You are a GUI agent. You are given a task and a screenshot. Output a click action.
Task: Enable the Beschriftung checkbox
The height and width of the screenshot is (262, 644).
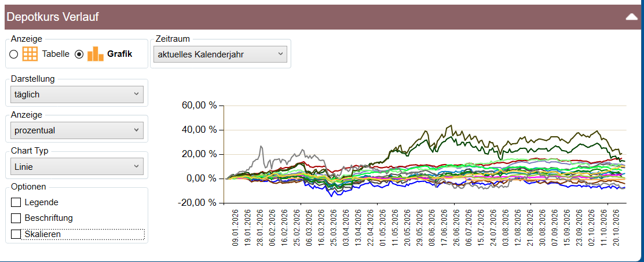pyautogui.click(x=16, y=218)
